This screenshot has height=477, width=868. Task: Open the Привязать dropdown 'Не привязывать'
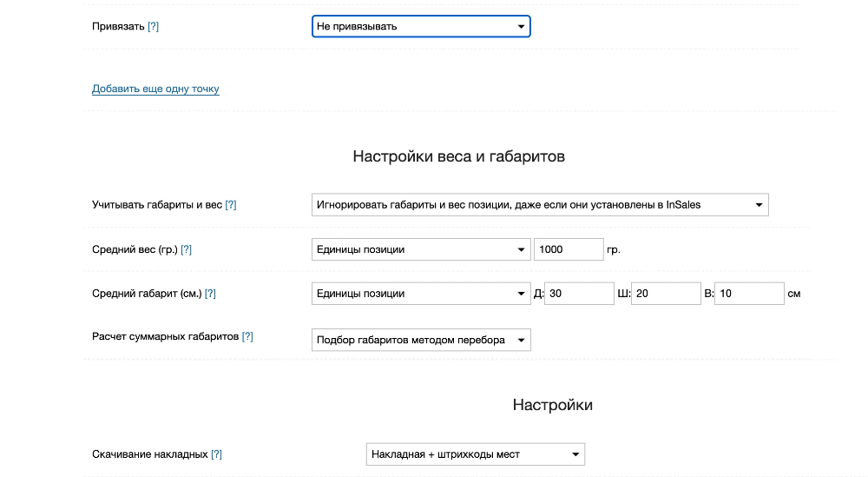pos(420,27)
